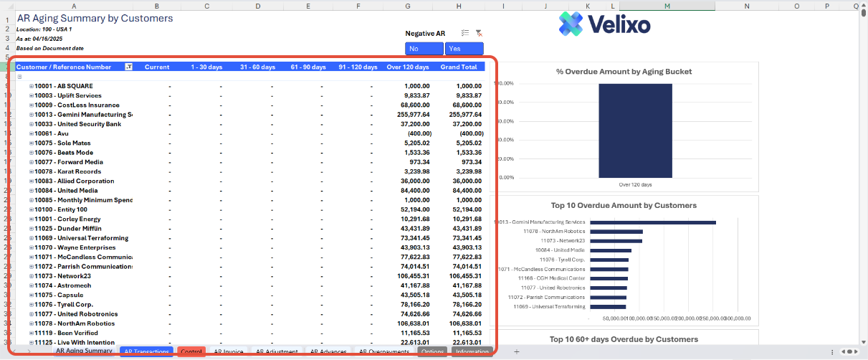Expand customer 10078 - Karat Records
This screenshot has height=360, width=868.
point(32,171)
